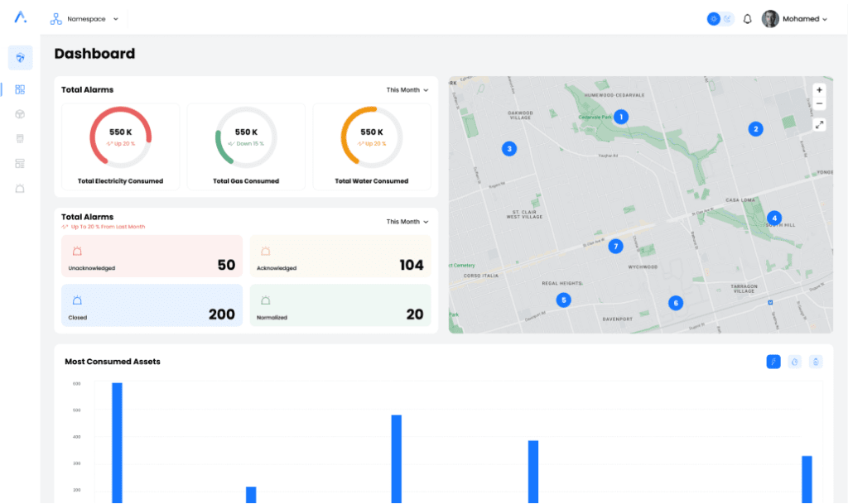Zoom in on the map

[819, 89]
